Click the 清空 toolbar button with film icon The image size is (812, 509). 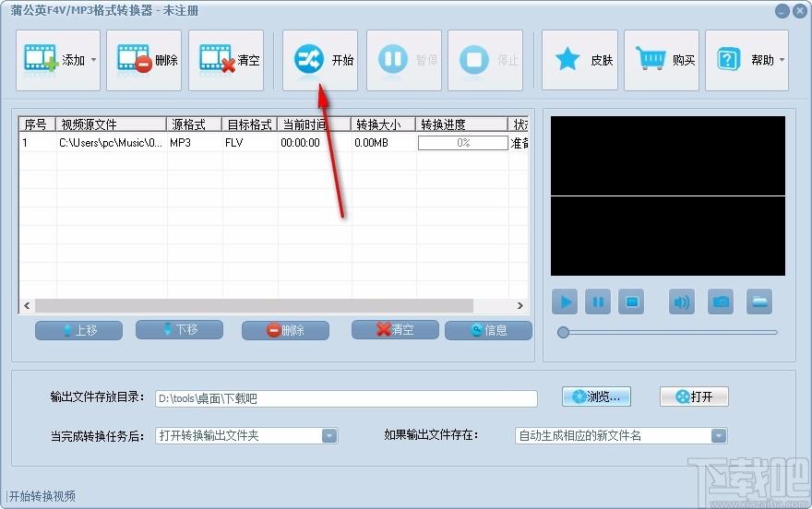(226, 61)
